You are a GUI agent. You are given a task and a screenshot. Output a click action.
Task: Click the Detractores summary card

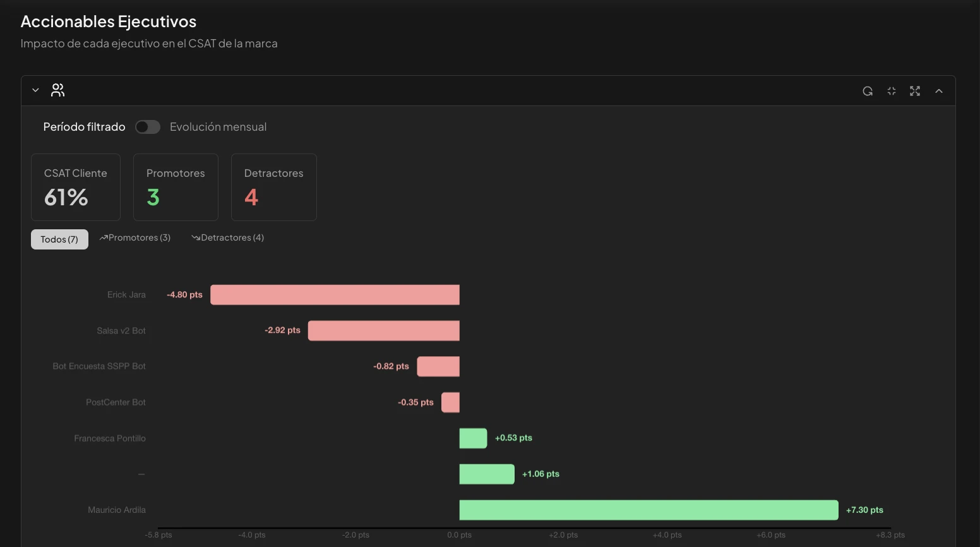(273, 187)
